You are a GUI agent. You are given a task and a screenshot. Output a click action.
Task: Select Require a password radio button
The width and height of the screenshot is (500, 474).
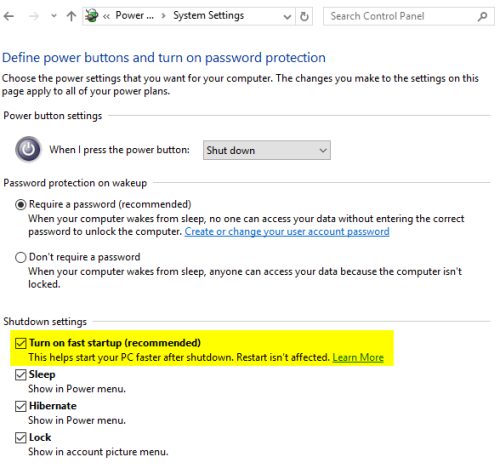tap(21, 204)
